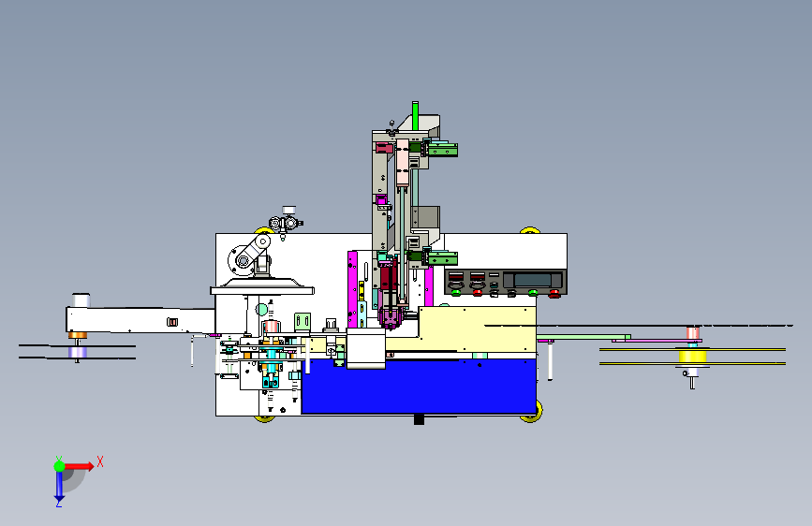
Task: Select the rightmost red push button on the control panel
Action: [554, 293]
